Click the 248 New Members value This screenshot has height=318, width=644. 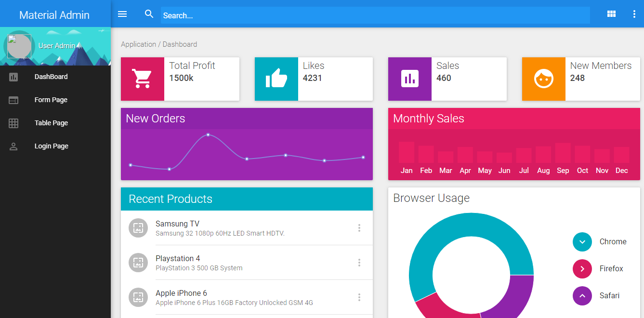(x=578, y=78)
